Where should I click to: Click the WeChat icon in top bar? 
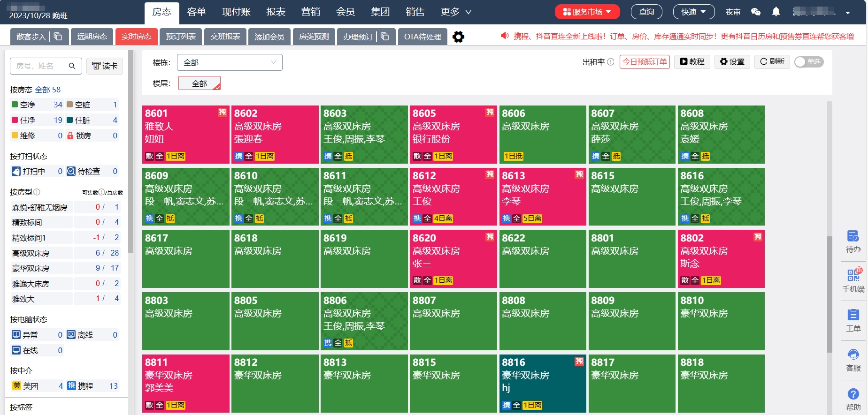tap(755, 12)
